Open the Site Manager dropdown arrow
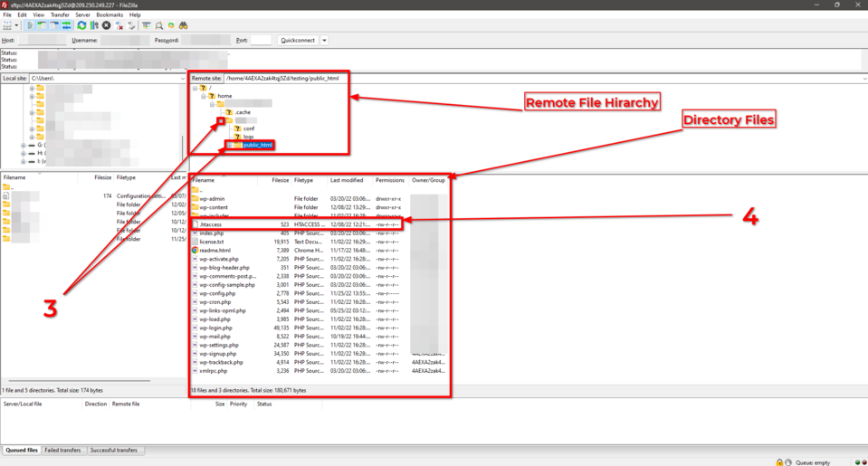Image resolution: width=868 pixels, height=466 pixels. click(16, 25)
